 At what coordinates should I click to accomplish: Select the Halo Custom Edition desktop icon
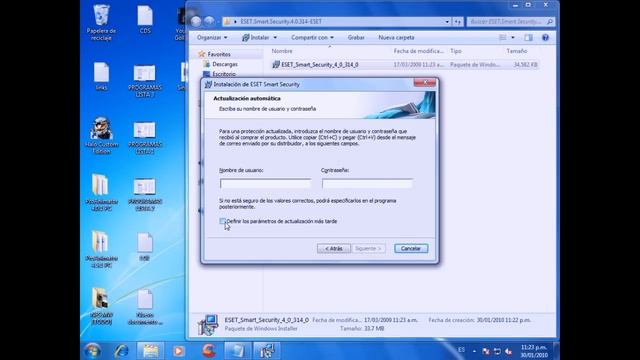click(x=101, y=136)
